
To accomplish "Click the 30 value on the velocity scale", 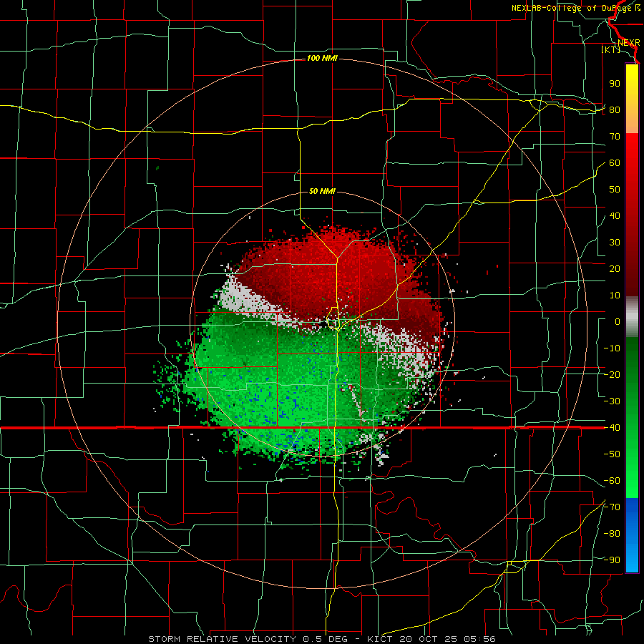I will pyautogui.click(x=615, y=243).
